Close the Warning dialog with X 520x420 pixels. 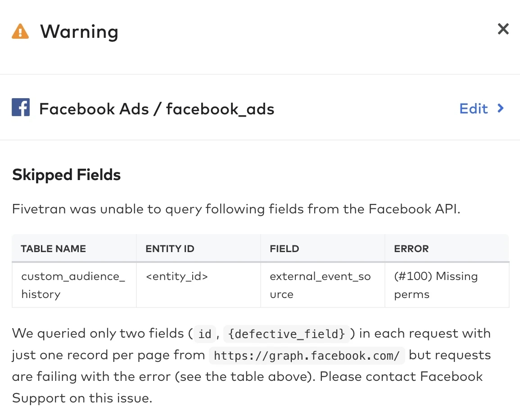pos(503,29)
